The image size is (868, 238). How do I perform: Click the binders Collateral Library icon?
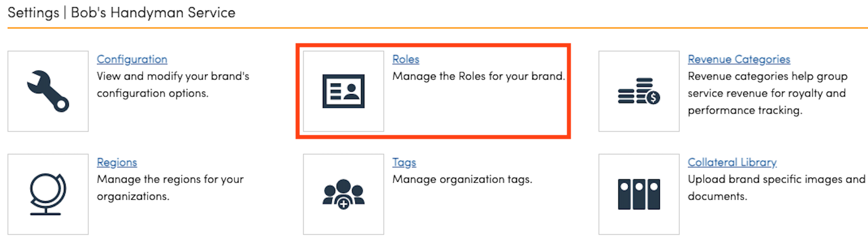pos(639,194)
